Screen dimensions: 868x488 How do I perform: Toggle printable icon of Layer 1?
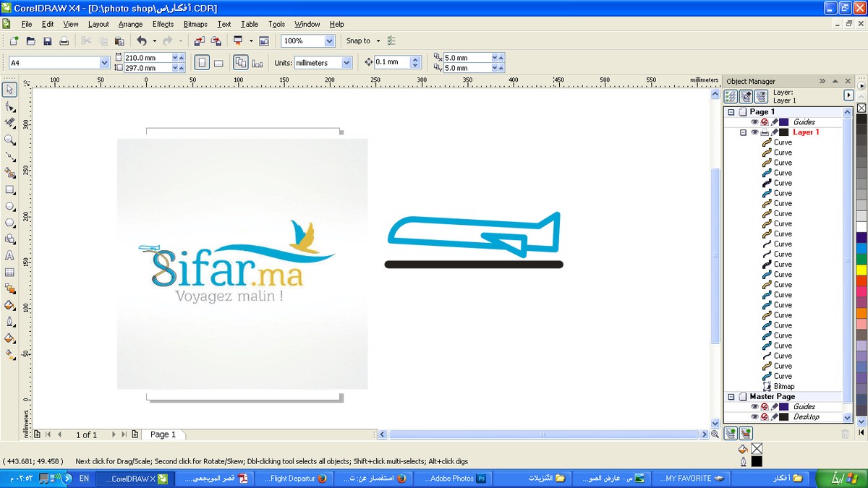pos(765,132)
